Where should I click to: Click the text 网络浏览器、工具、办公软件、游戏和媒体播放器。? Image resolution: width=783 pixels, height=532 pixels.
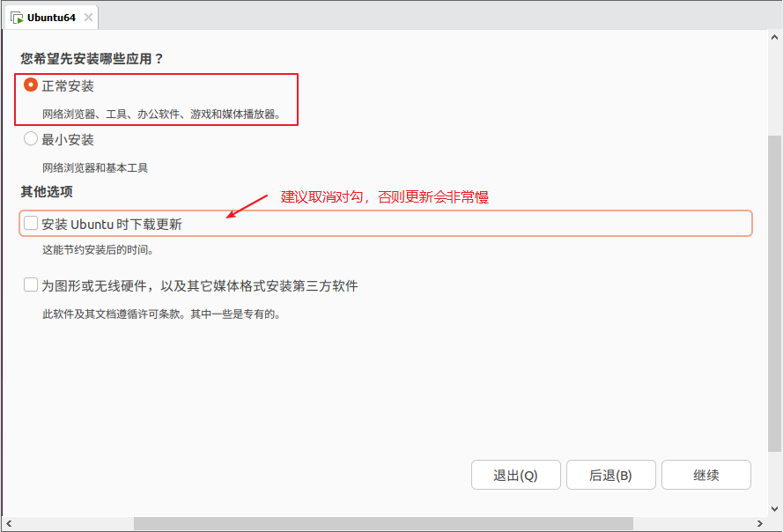(x=161, y=115)
